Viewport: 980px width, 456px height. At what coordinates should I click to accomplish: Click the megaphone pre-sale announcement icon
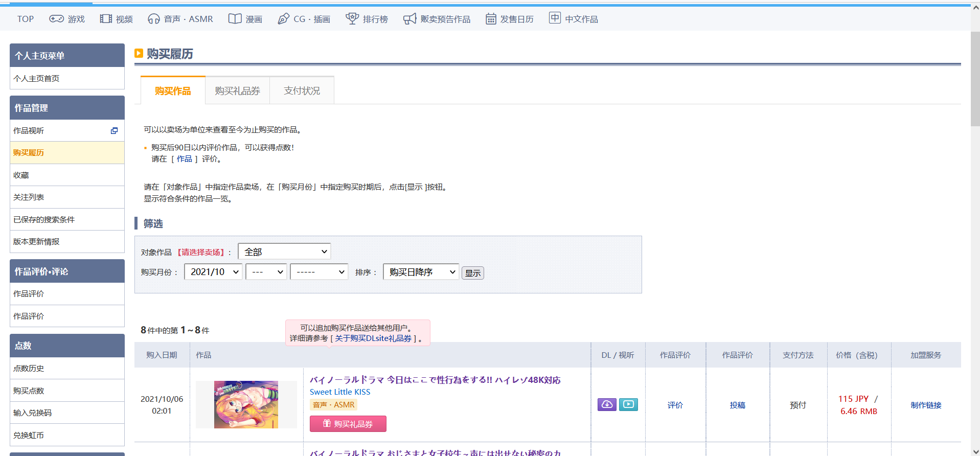tap(409, 19)
